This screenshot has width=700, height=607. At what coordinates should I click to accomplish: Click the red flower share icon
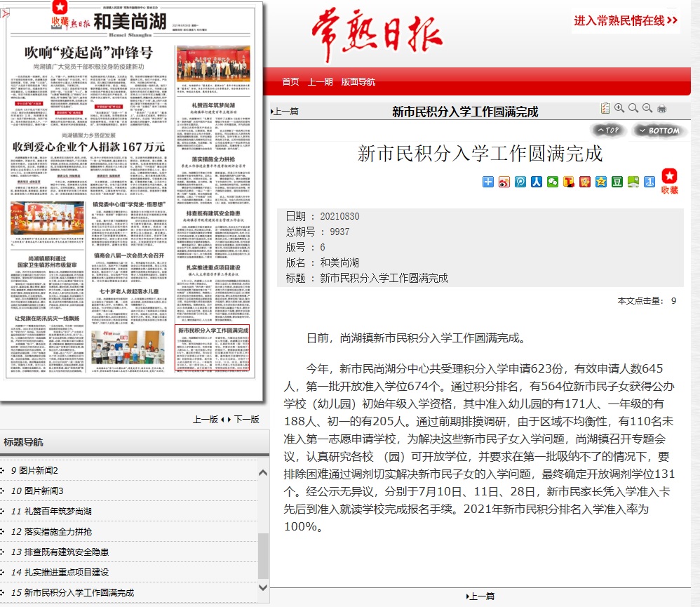(585, 182)
